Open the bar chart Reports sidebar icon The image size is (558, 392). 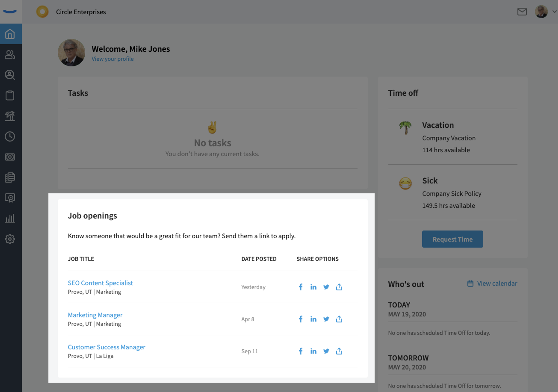[10, 219]
